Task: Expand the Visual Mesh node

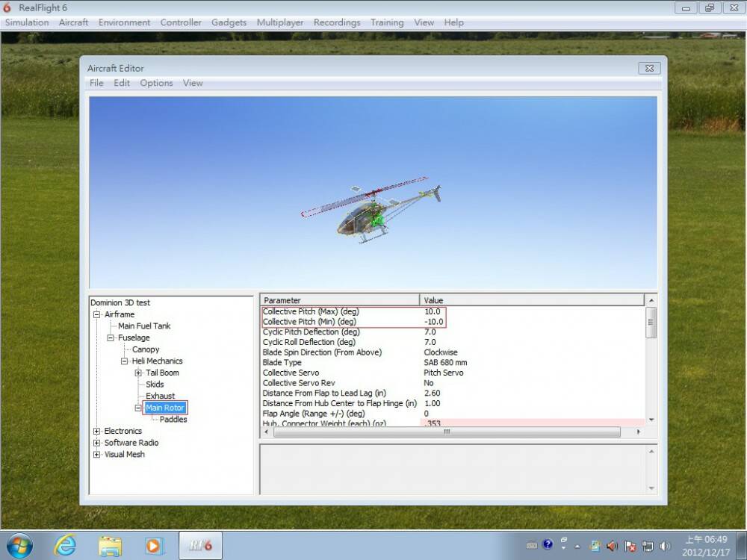Action: (x=96, y=454)
